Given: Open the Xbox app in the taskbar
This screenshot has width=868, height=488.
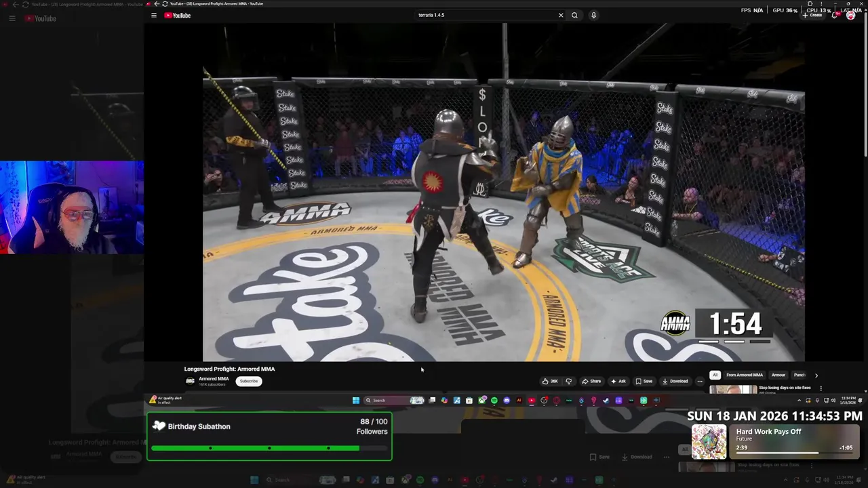Looking at the screenshot, I should 482,400.
